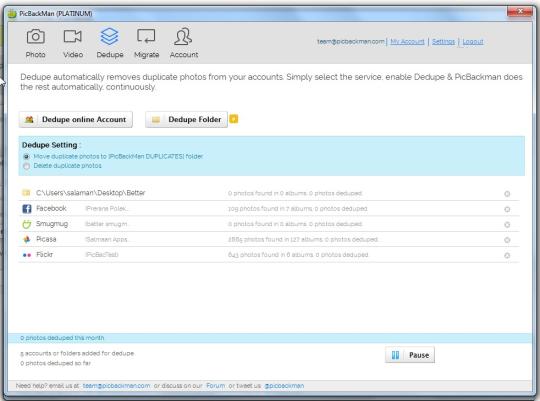Click Smugmug service name

52,224
